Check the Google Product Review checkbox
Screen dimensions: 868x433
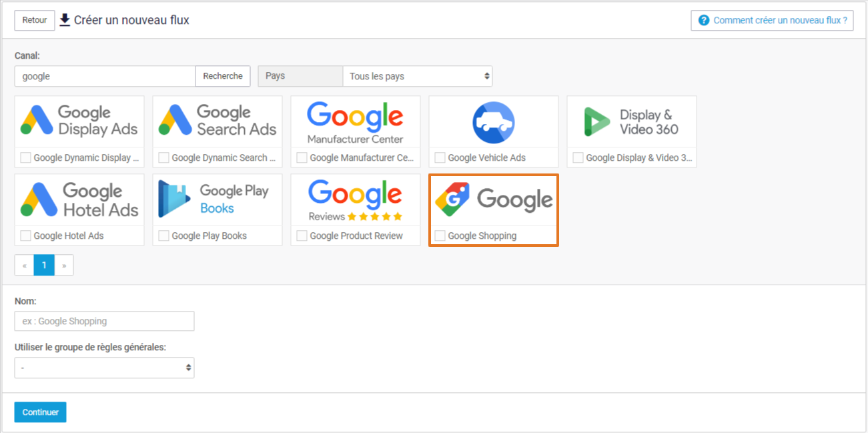(x=302, y=236)
